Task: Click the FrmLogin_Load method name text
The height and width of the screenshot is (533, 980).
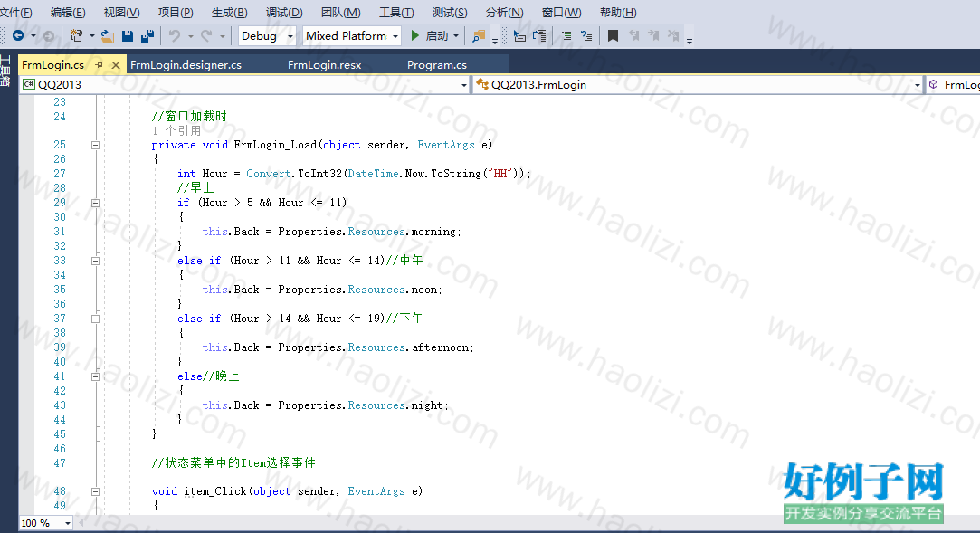Action: [x=276, y=145]
